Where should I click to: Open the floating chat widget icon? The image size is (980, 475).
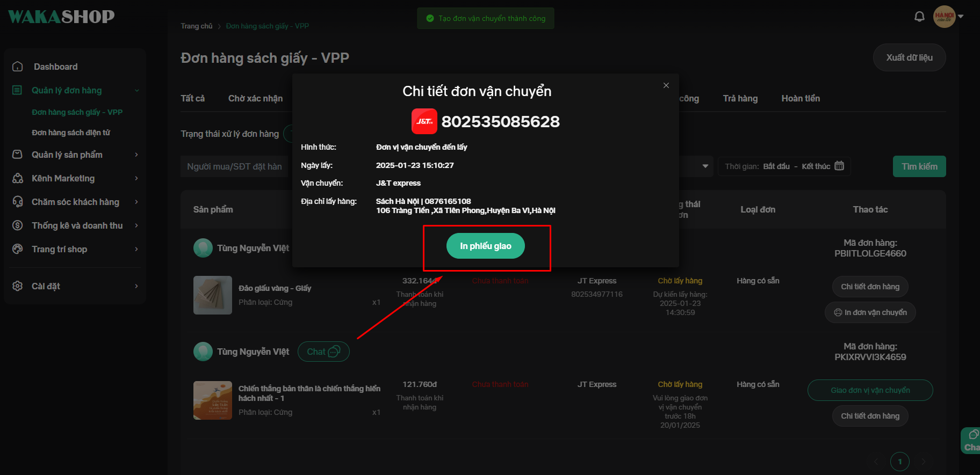[972, 440]
